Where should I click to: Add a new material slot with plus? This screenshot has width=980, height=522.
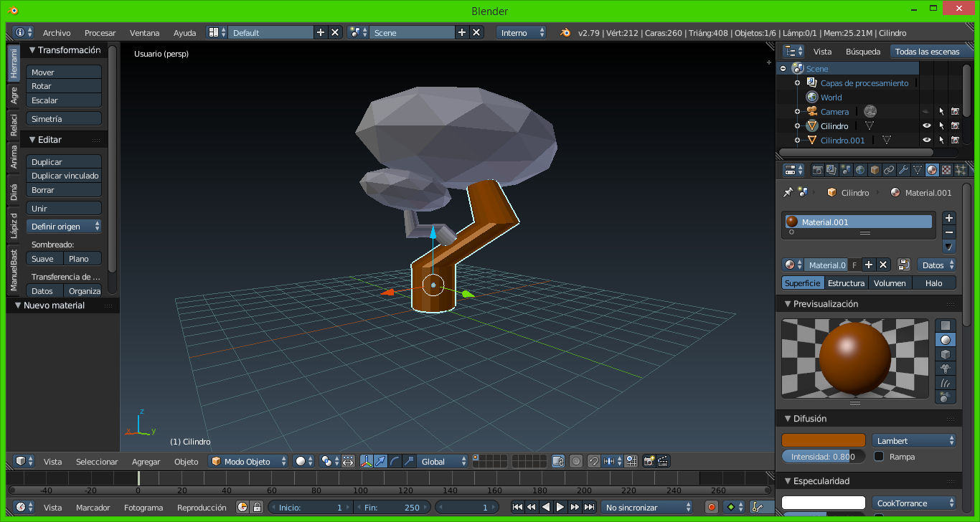coord(948,218)
